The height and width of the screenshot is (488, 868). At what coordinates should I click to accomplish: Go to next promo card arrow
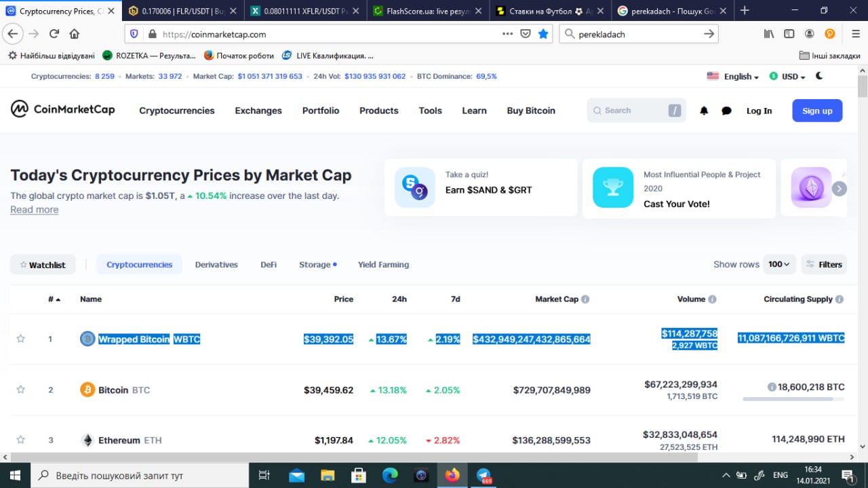840,189
